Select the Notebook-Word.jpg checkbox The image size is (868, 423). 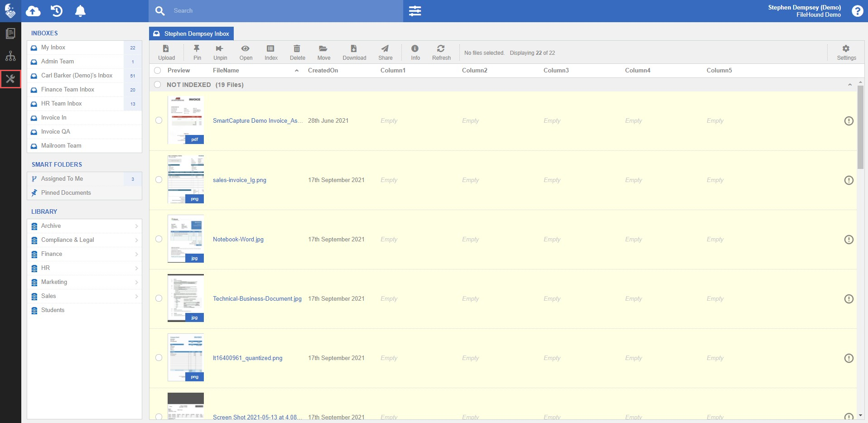click(x=159, y=239)
